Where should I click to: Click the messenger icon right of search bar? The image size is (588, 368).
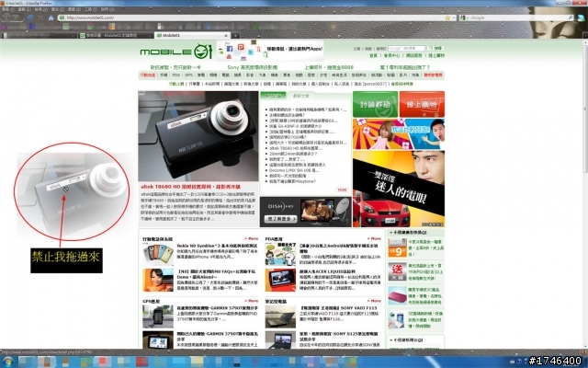point(582,17)
